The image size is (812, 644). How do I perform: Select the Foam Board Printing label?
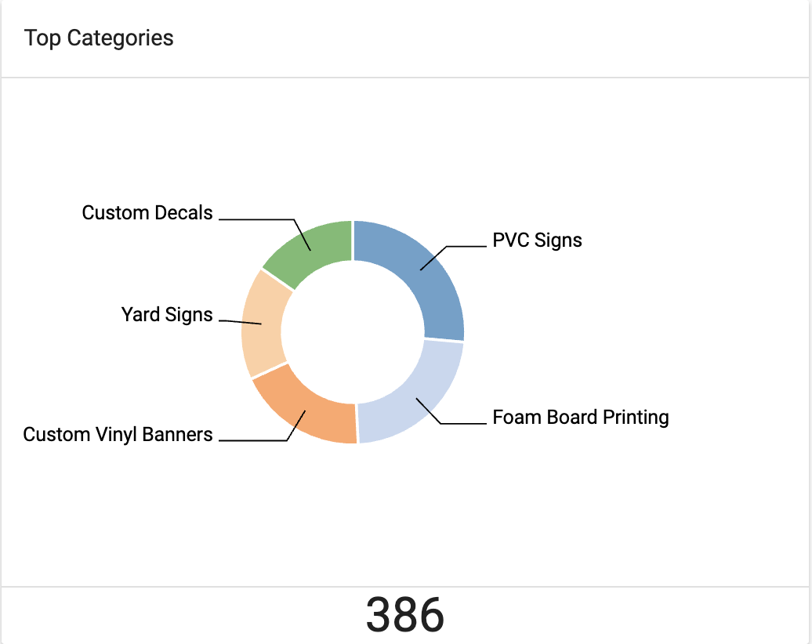click(x=581, y=418)
